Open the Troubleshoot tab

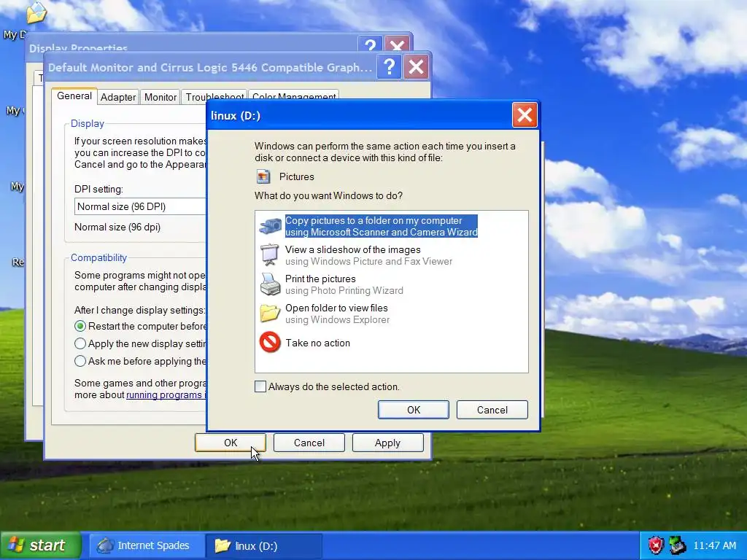click(x=214, y=97)
